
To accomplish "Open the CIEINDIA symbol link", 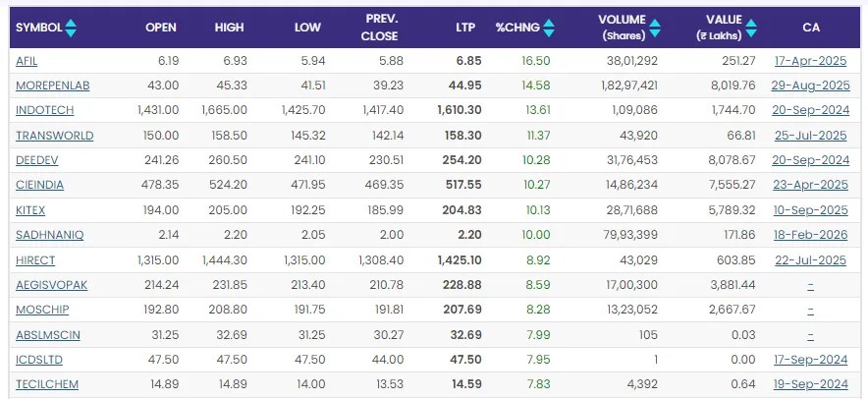I will click(x=40, y=185).
